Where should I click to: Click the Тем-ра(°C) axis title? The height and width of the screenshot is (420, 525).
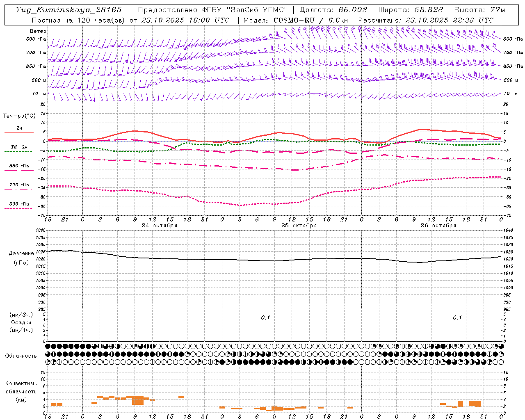[19, 116]
